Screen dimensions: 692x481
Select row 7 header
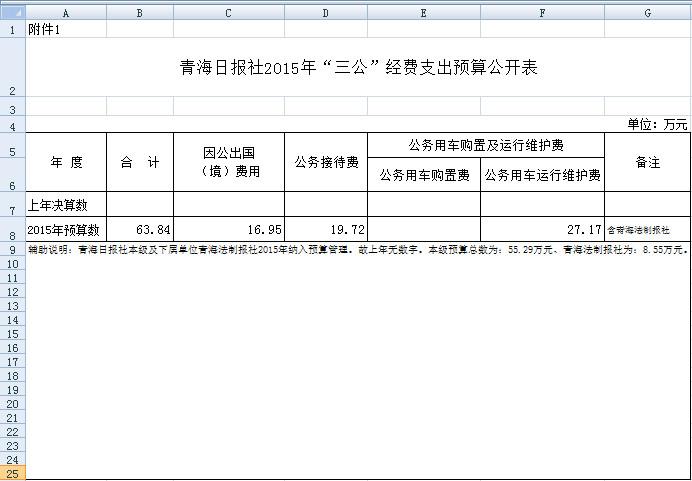13,204
